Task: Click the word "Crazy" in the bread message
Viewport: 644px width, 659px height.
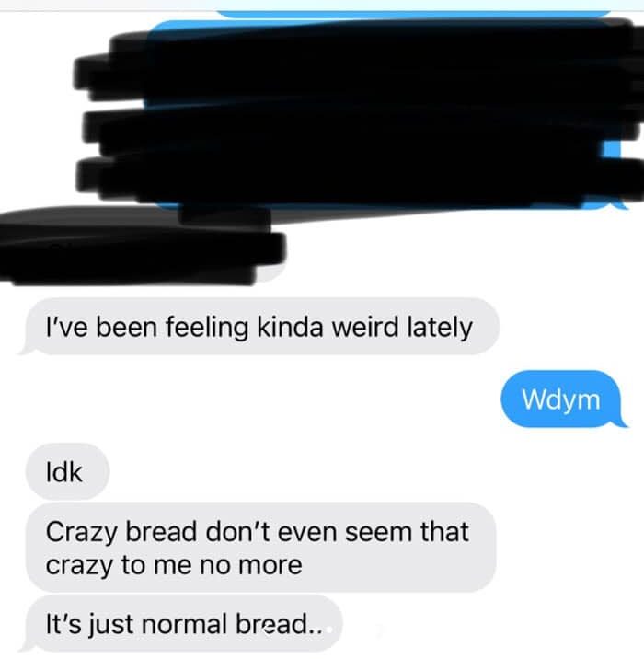Action: (81, 533)
